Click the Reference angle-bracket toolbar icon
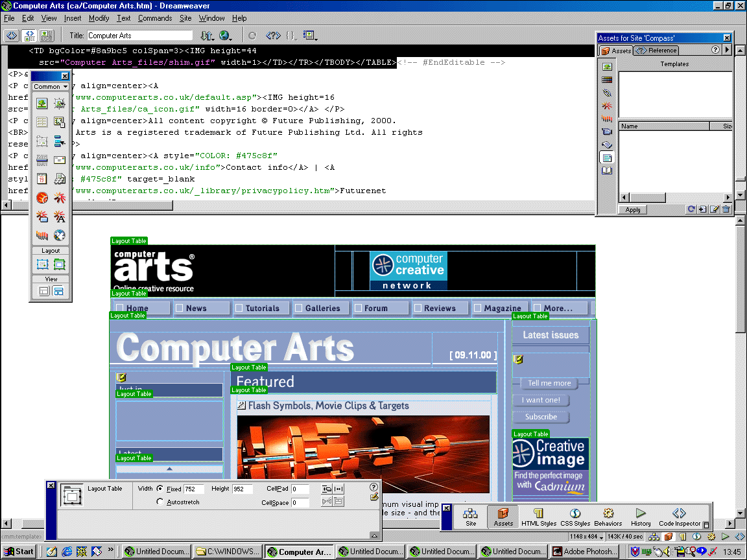This screenshot has height=560, width=747. pos(273,35)
